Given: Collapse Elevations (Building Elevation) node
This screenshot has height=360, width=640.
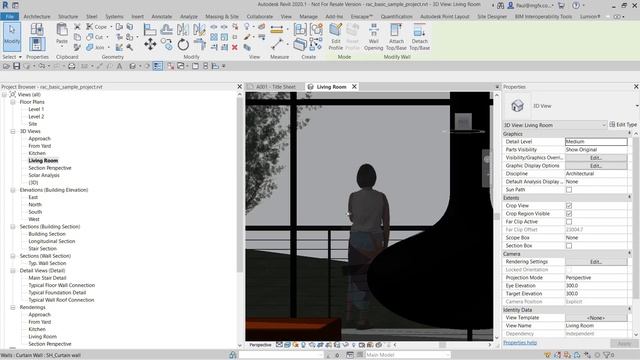Looking at the screenshot, I should (x=13, y=190).
